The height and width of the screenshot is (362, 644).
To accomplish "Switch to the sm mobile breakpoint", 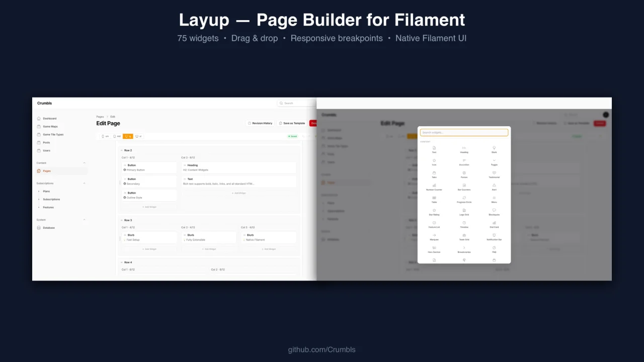I will point(105,136).
